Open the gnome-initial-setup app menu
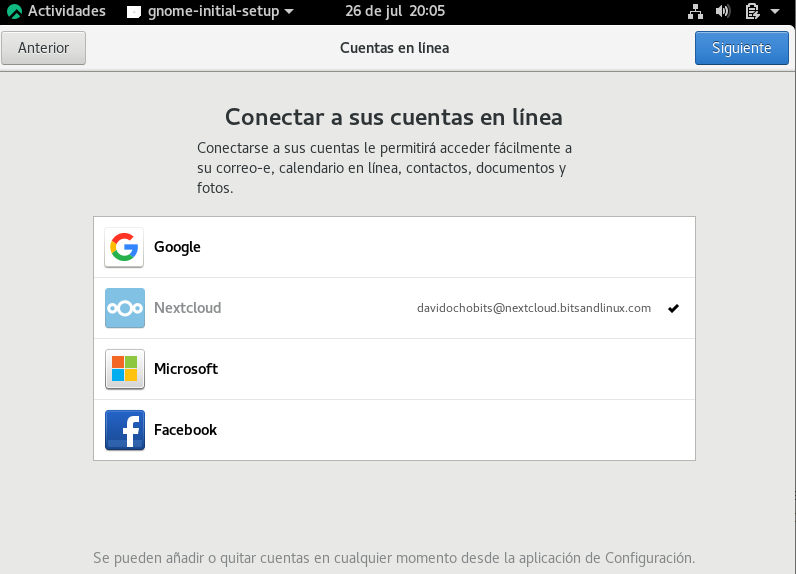 coord(210,11)
